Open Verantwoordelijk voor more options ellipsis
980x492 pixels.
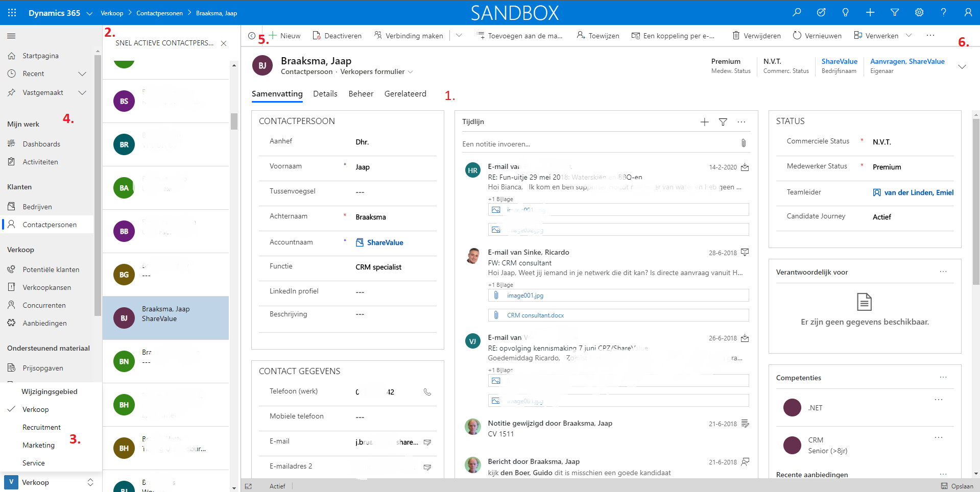[x=943, y=272]
